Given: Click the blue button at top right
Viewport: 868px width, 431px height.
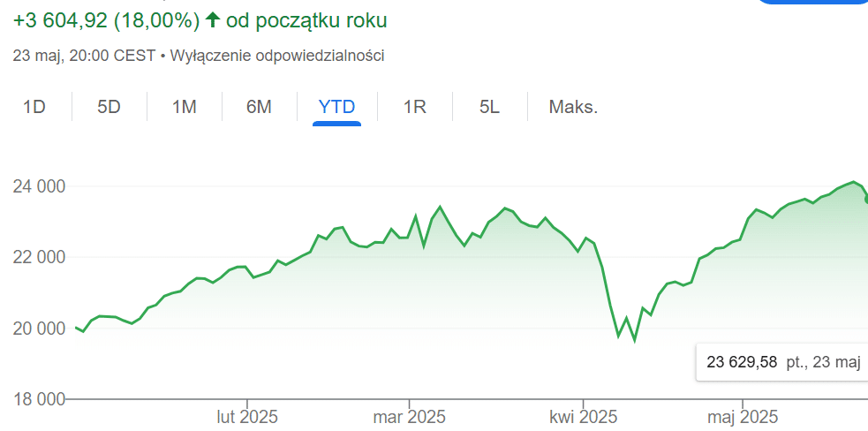Looking at the screenshot, I should pos(812,2).
